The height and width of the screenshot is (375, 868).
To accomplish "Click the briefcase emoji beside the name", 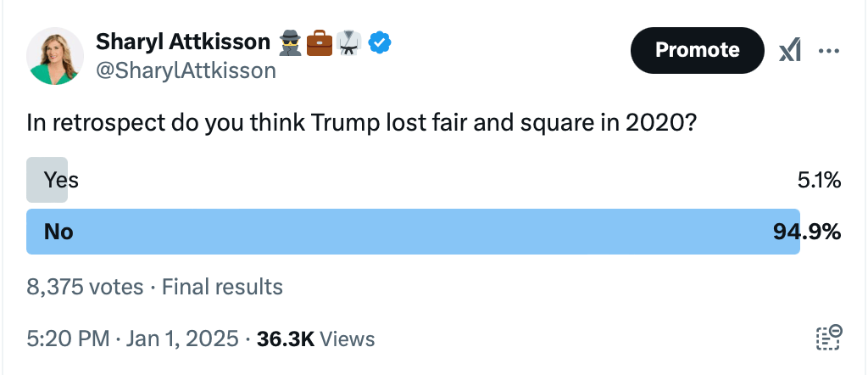I will (x=320, y=42).
